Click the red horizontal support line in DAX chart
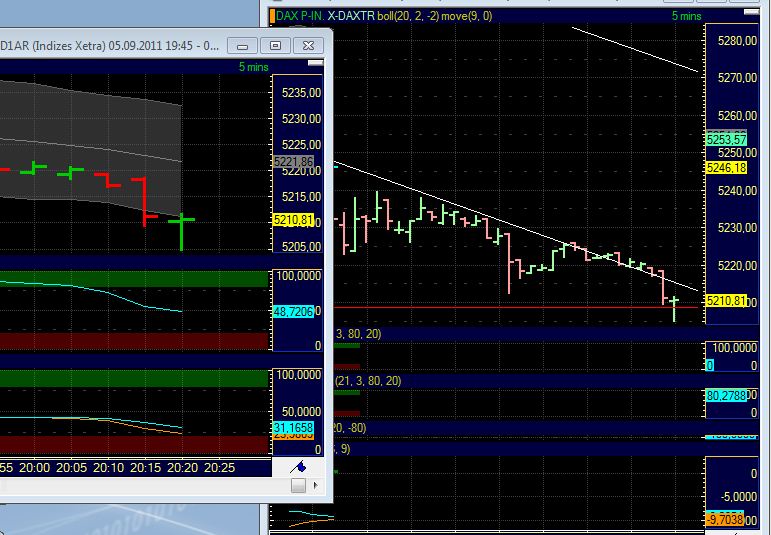The width and height of the screenshot is (771, 535). (515, 307)
